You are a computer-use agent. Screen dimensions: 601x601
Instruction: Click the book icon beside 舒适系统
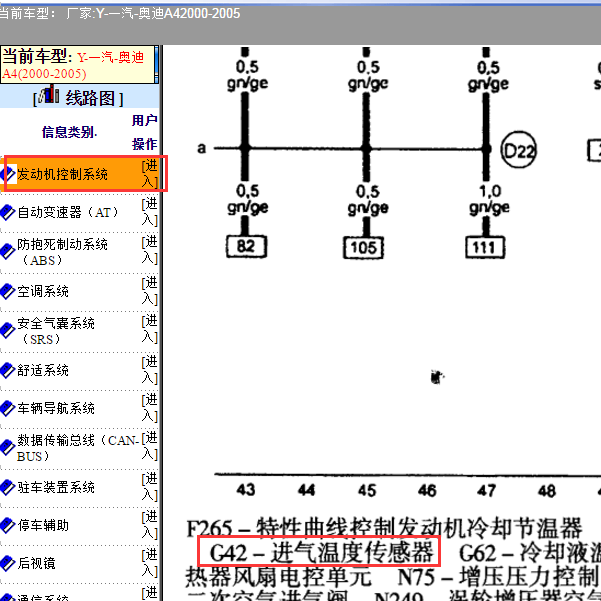pos(8,370)
